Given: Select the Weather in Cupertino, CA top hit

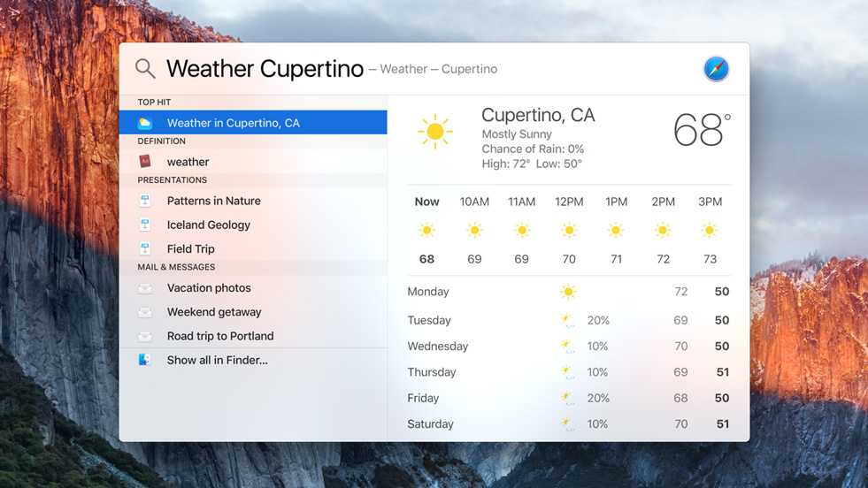Looking at the screenshot, I should click(234, 123).
